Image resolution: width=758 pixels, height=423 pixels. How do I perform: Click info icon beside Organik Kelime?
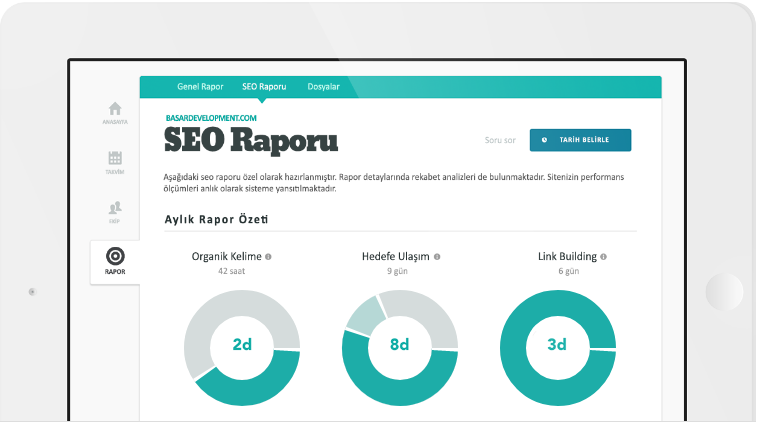269,257
